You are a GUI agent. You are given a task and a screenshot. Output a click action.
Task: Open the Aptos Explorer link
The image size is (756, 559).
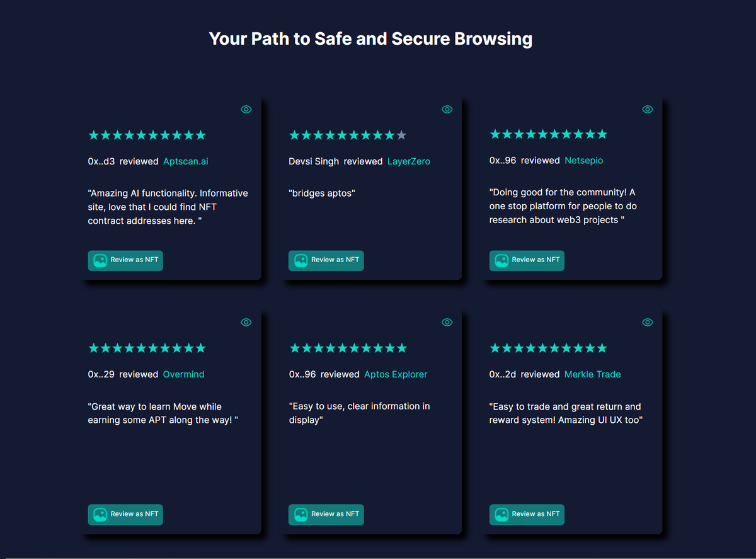(396, 374)
